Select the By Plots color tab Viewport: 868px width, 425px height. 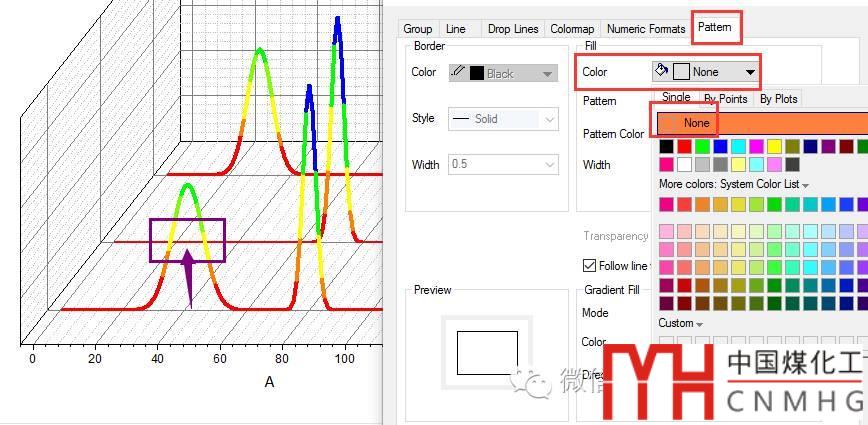click(x=778, y=99)
